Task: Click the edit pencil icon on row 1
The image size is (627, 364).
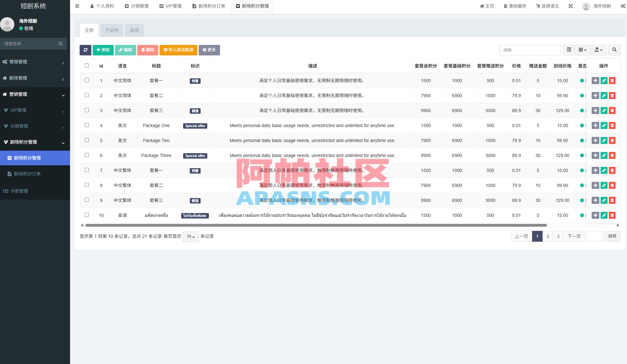Action: click(x=604, y=81)
